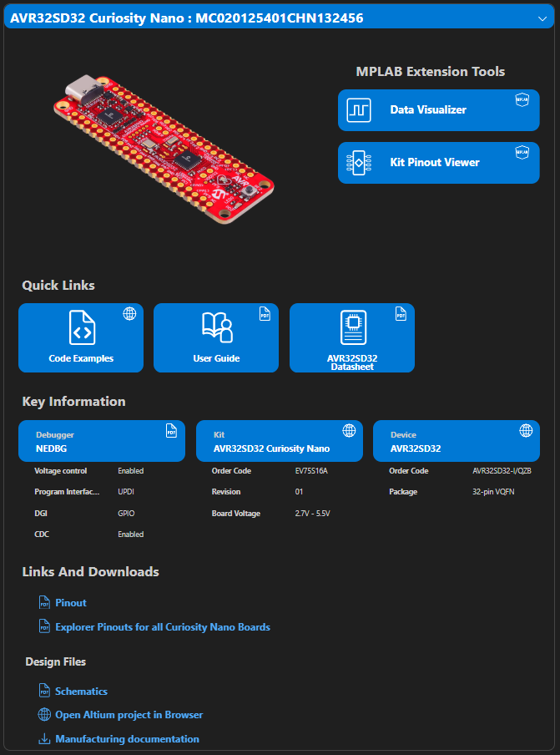Download Manufacturing documentation
This screenshot has height=755, width=560.
(127, 739)
